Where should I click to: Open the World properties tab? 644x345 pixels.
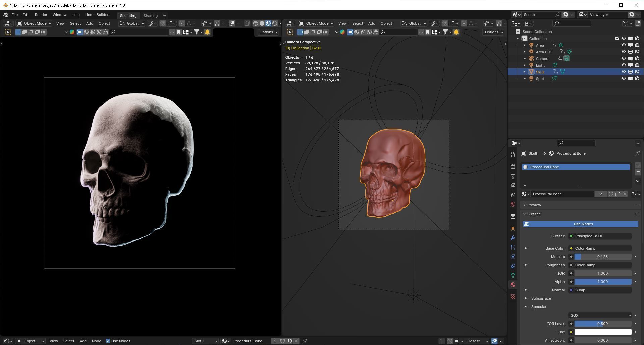pyautogui.click(x=513, y=204)
